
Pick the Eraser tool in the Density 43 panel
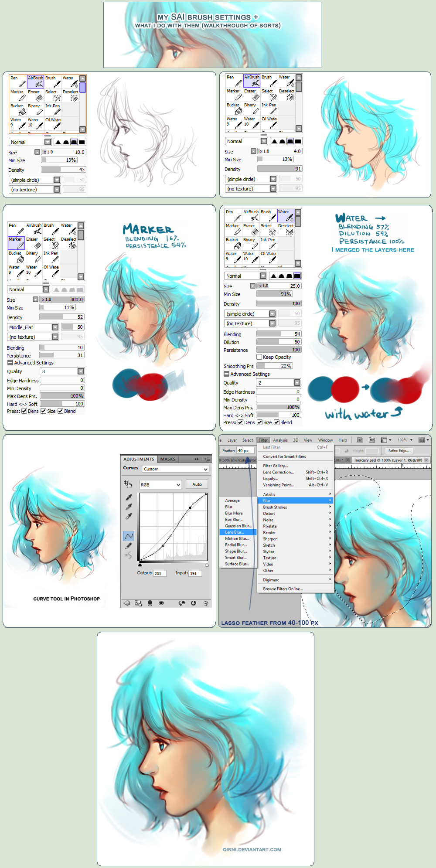pos(35,95)
